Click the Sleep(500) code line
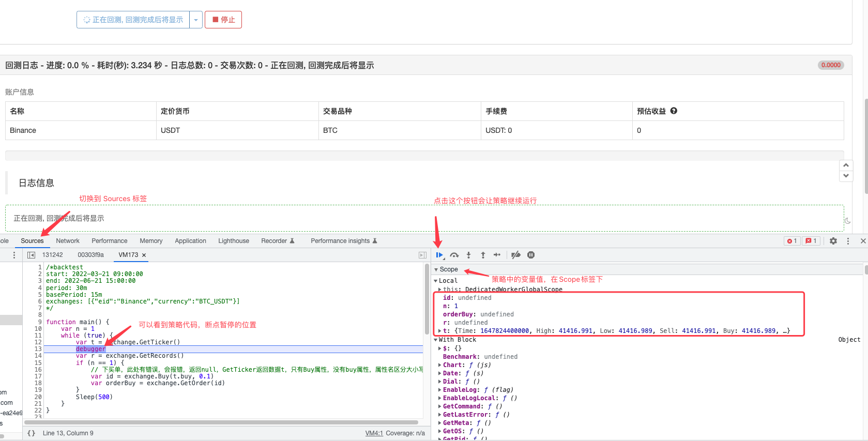Screen dimensions: 868x441 click(94, 397)
